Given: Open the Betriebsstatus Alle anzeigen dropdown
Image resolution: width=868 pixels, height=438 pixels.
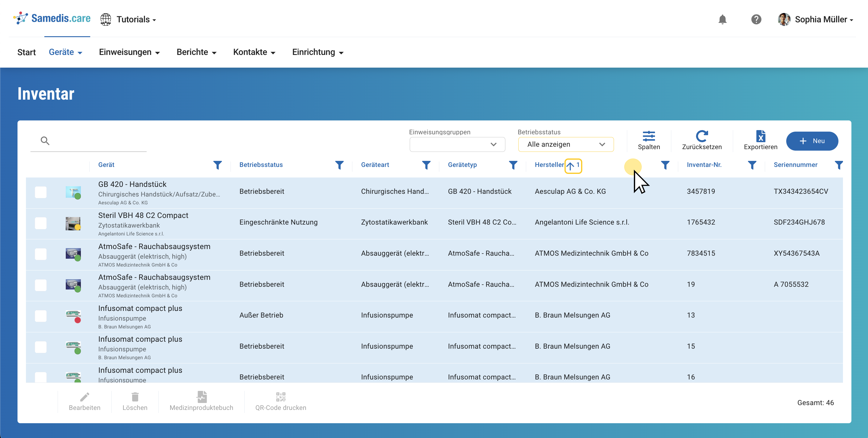Looking at the screenshot, I should point(565,144).
